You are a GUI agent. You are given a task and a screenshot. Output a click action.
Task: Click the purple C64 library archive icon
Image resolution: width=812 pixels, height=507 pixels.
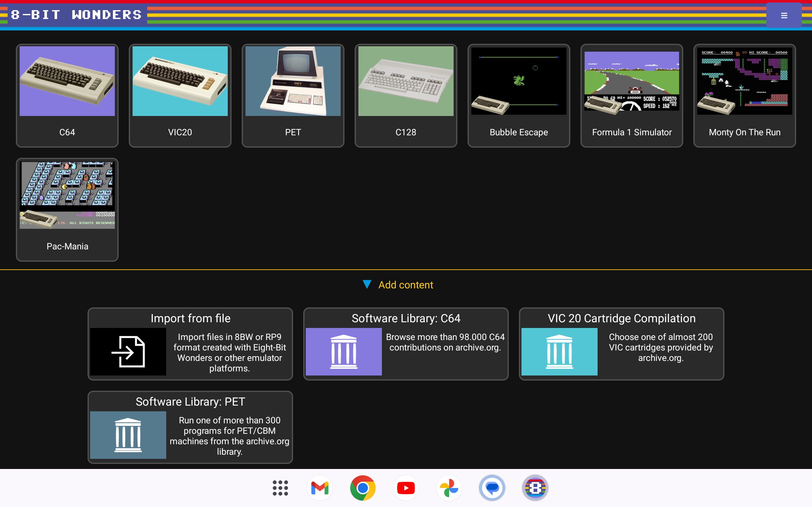(343, 351)
